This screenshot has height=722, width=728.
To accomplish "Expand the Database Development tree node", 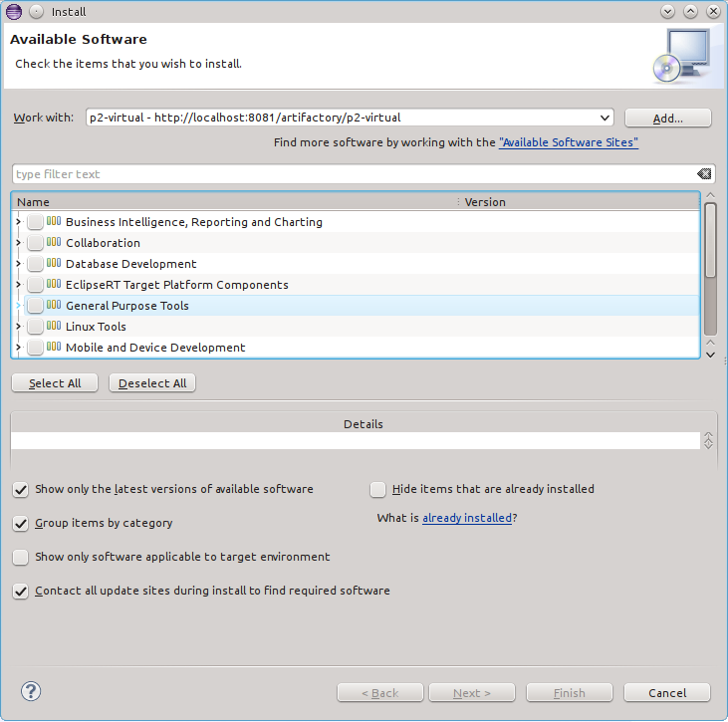I will 18,264.
